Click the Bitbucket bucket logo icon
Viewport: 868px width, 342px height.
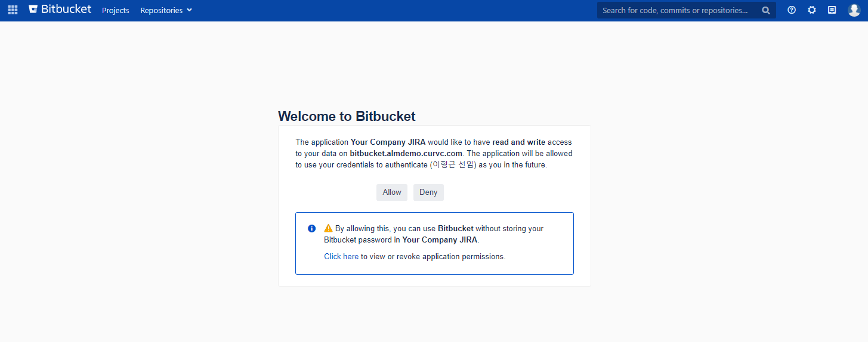(33, 10)
